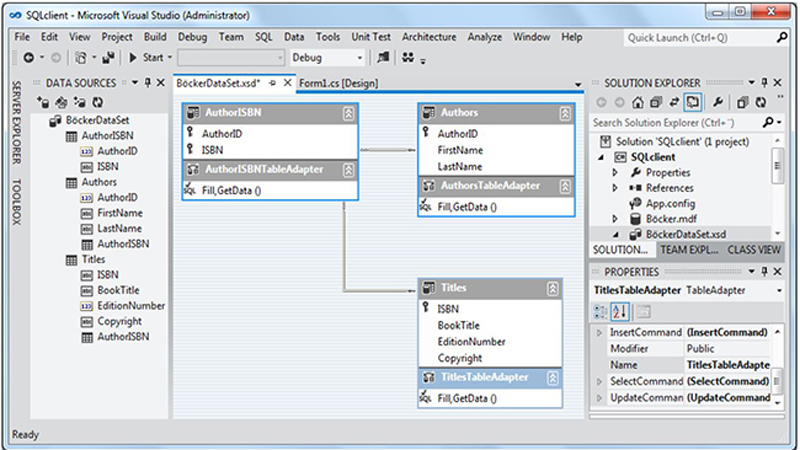Open the Class View tab
This screenshot has width=800, height=450.
coord(754,249)
